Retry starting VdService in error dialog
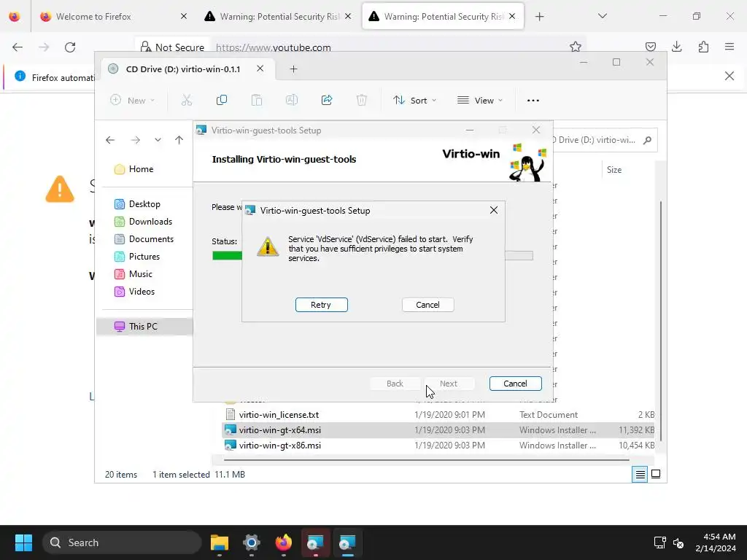 (x=321, y=305)
